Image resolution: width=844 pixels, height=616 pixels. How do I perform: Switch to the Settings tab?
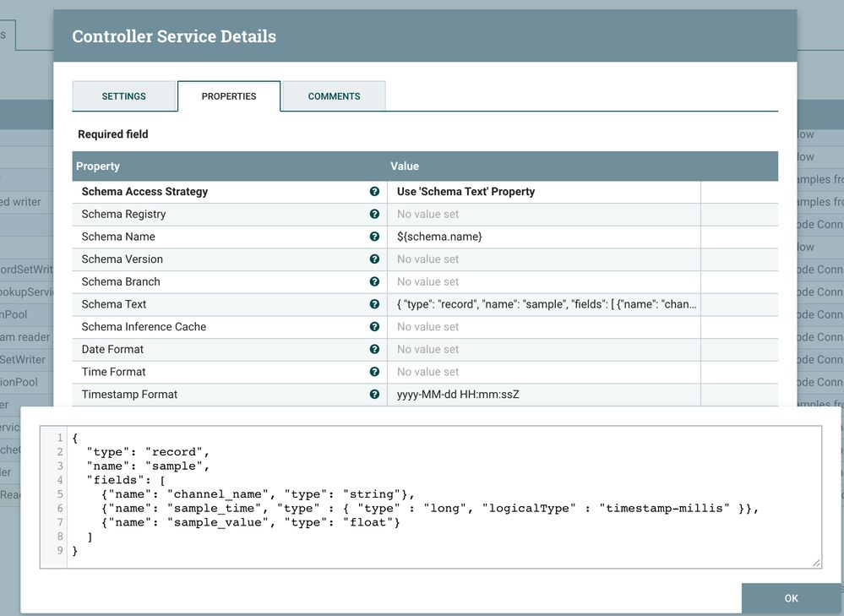pyautogui.click(x=124, y=96)
